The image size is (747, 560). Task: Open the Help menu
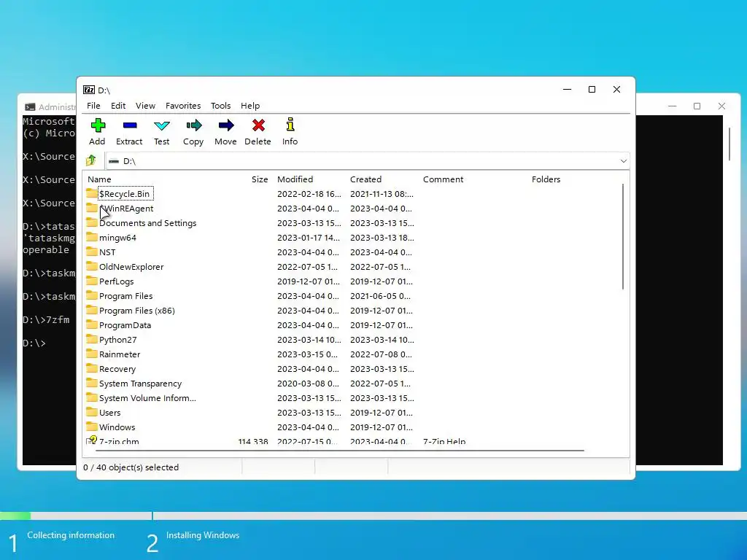click(250, 106)
